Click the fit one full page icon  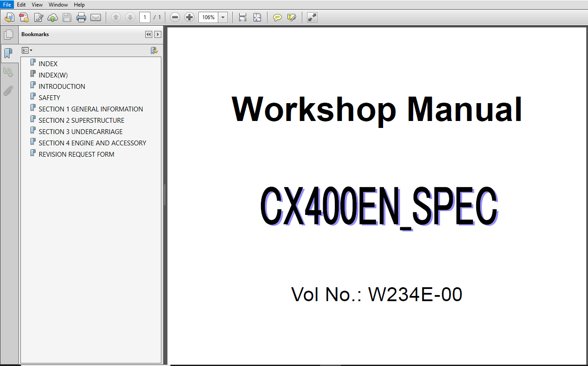pos(257,17)
